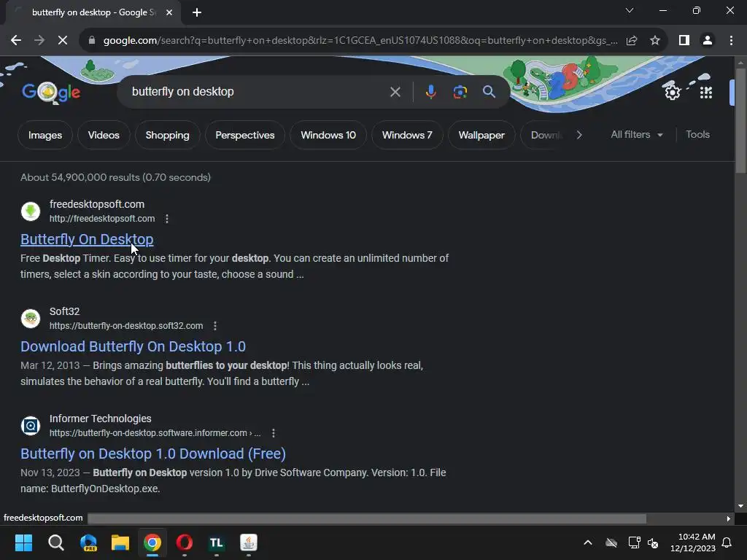747x560 pixels.
Task: Open more options for the freedesktopsoft.com result
Action: [x=167, y=219]
